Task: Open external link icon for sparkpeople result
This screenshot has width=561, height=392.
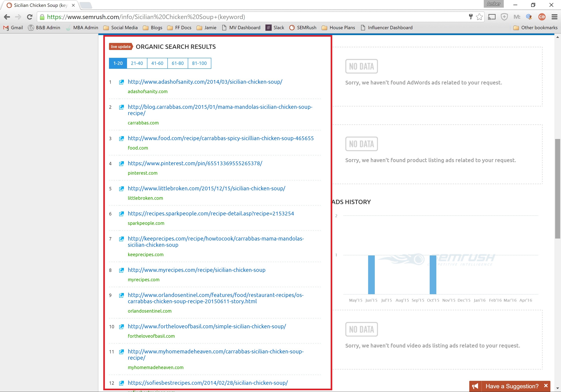Action: [x=121, y=214]
